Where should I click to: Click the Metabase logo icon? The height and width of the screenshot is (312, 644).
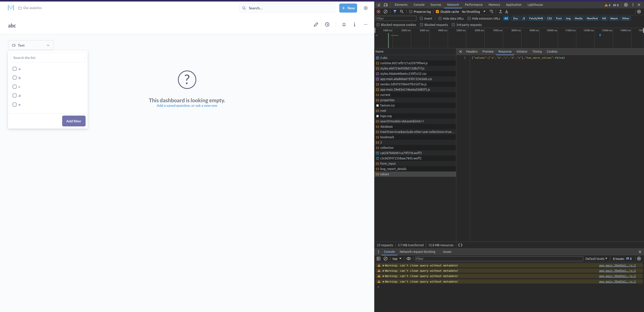pyautogui.click(x=11, y=8)
